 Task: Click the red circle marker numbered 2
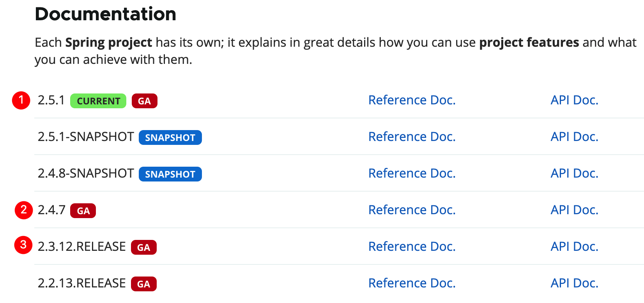click(24, 210)
